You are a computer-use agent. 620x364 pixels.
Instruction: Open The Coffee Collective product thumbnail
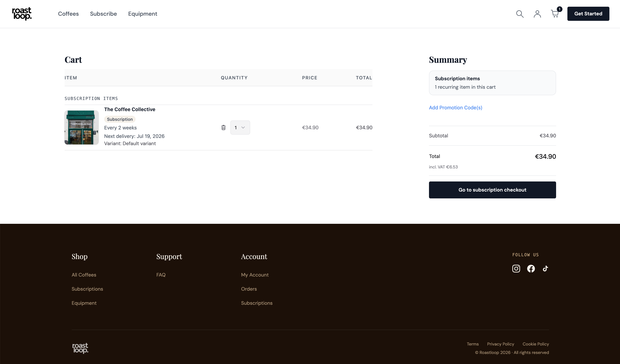click(82, 128)
